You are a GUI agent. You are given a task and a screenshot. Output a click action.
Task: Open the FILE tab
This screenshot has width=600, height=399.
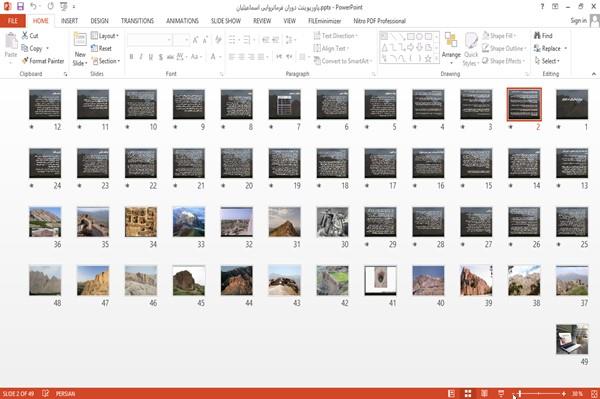click(x=13, y=21)
